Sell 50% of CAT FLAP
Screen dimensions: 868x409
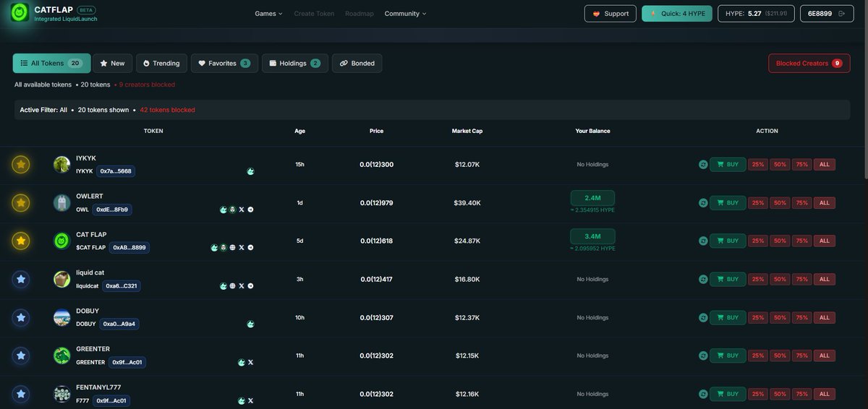coord(780,241)
